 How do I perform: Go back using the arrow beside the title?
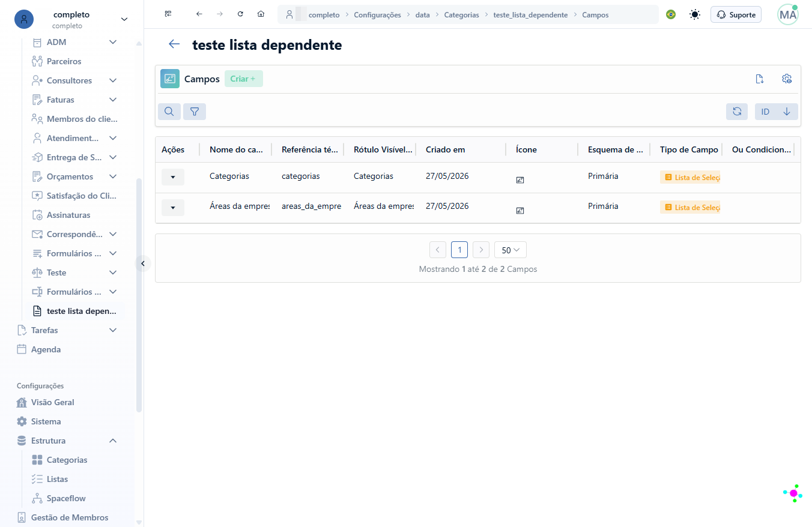click(x=174, y=44)
